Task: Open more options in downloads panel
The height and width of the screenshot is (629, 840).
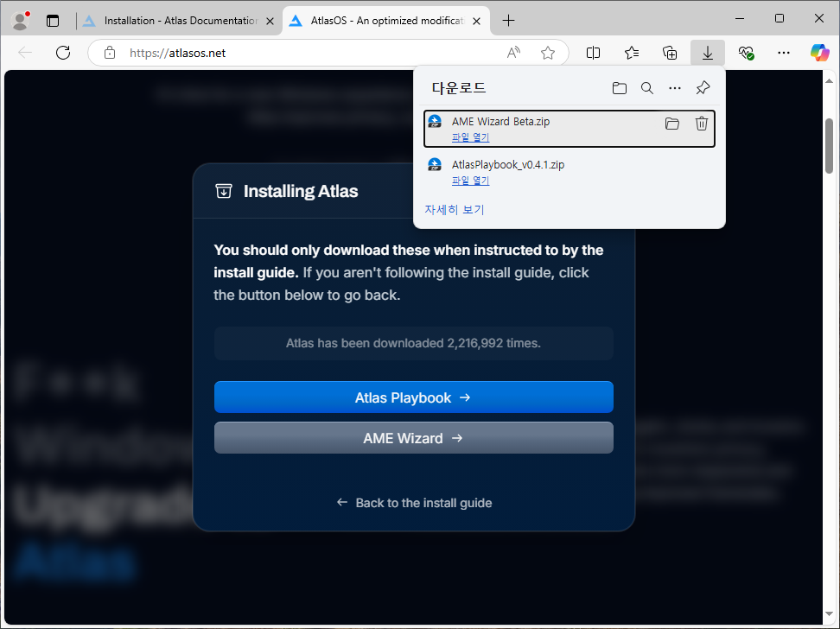Action: pos(675,88)
